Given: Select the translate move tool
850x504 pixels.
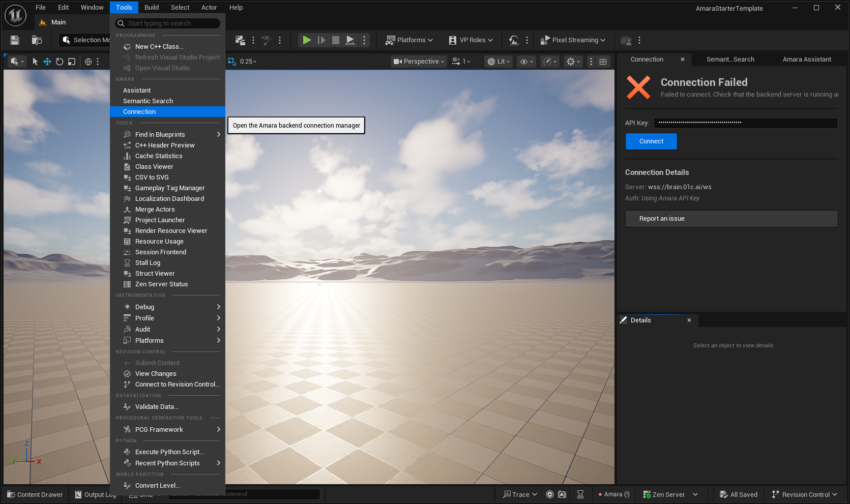Looking at the screenshot, I should [47, 62].
